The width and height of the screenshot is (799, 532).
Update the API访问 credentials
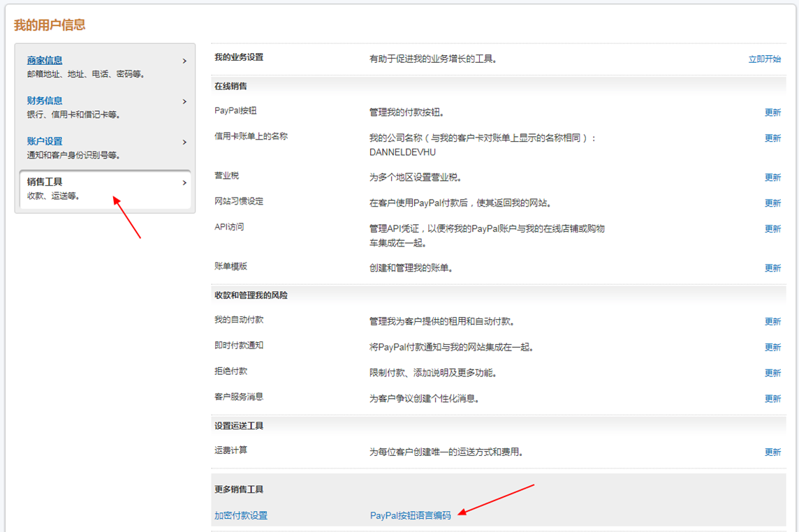pyautogui.click(x=772, y=229)
